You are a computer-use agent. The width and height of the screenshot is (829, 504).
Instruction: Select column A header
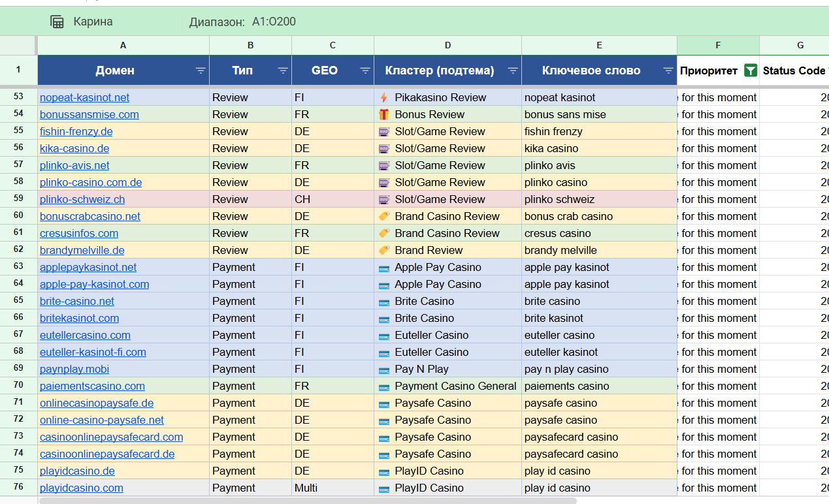point(123,46)
